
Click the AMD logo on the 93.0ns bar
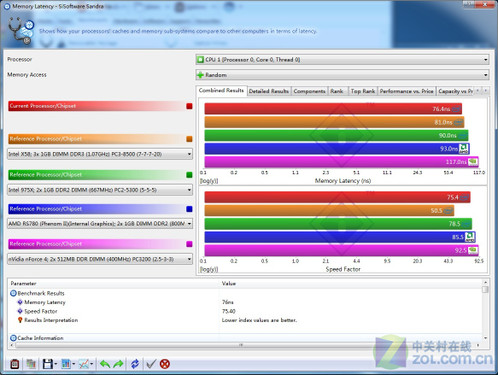coord(464,149)
